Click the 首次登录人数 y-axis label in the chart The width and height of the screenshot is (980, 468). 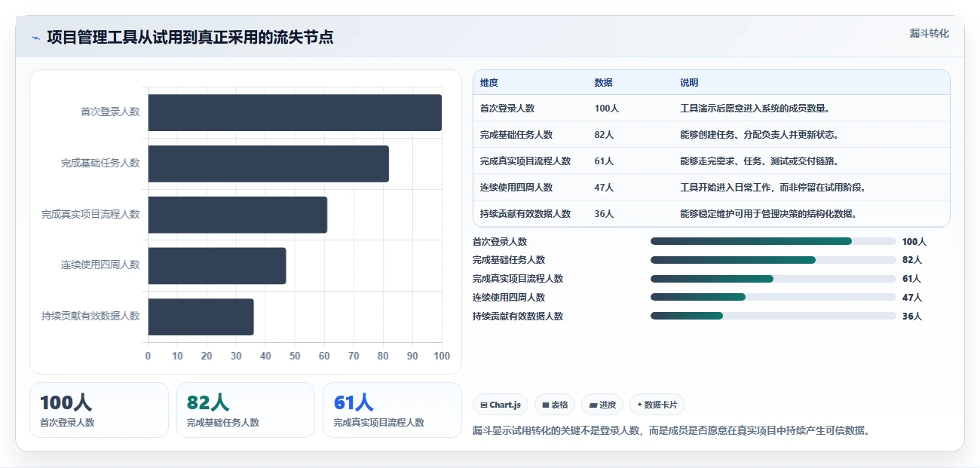click(x=110, y=112)
